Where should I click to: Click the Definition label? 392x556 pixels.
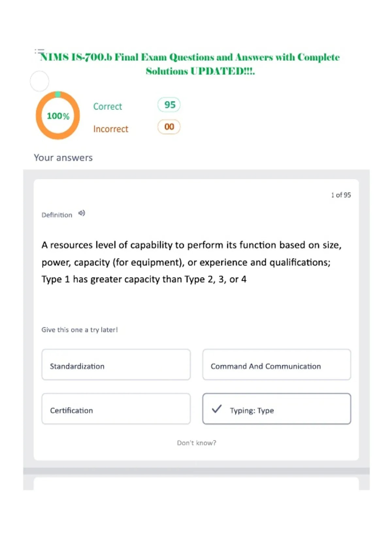point(57,215)
